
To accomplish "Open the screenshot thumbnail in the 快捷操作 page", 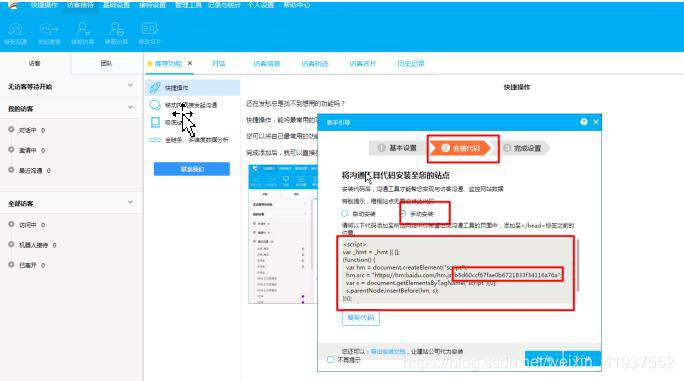I will pyautogui.click(x=283, y=233).
